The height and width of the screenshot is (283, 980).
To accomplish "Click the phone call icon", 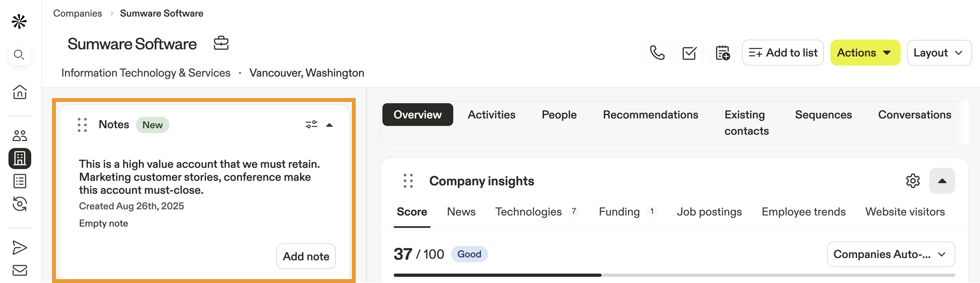I will click(x=657, y=53).
